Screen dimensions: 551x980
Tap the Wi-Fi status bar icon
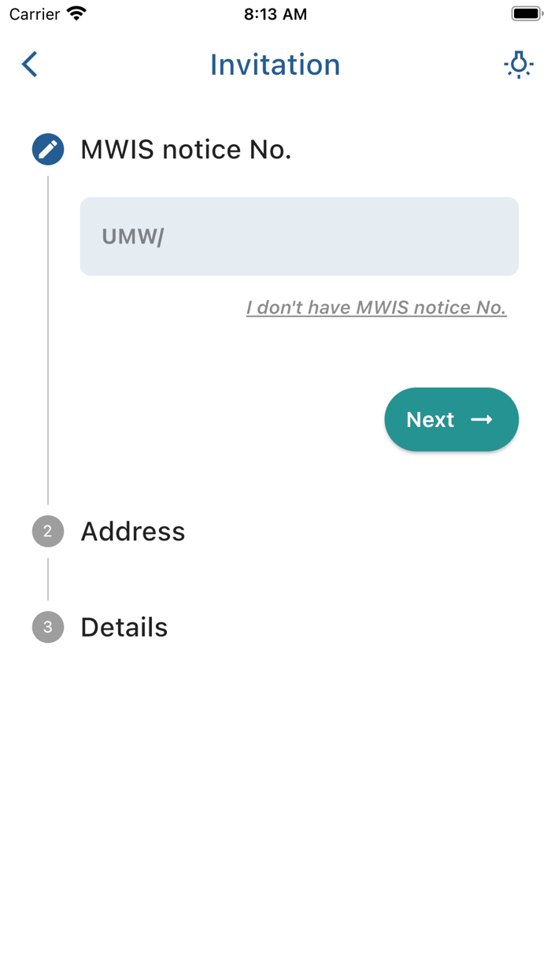pyautogui.click(x=76, y=14)
